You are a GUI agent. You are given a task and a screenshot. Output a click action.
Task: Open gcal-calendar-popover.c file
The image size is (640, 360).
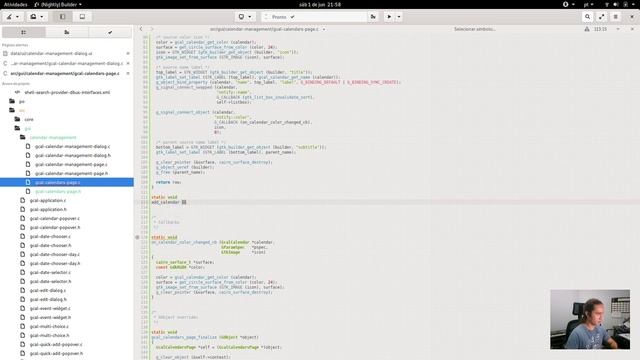[55, 218]
